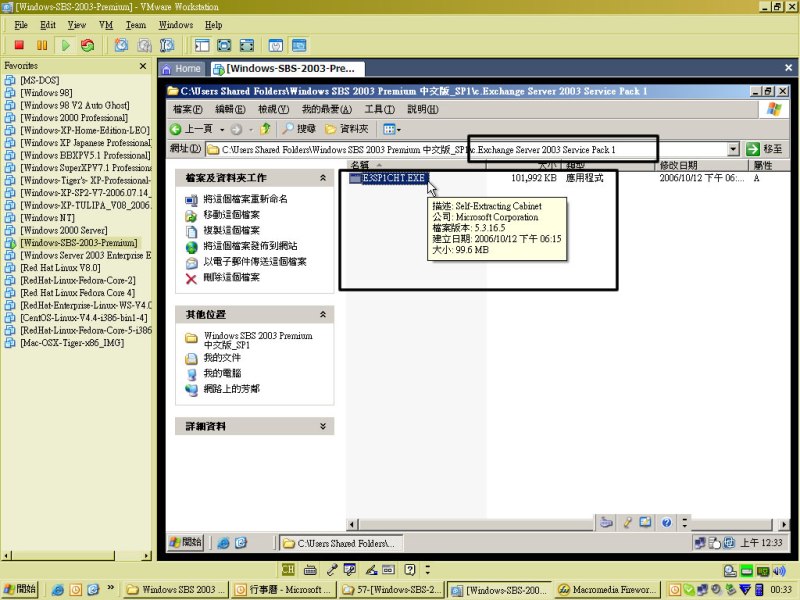This screenshot has height=600, width=800.
Task: Collapse the 檔案及資料夾工作 panel
Action: pos(322,178)
